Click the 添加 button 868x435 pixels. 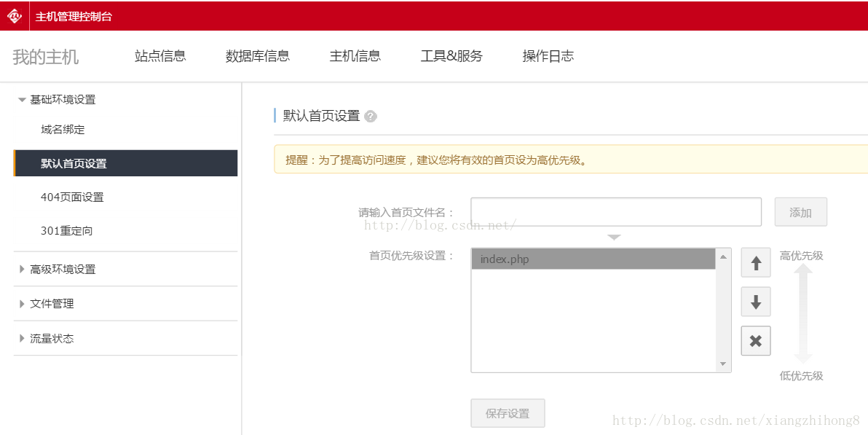coord(800,212)
